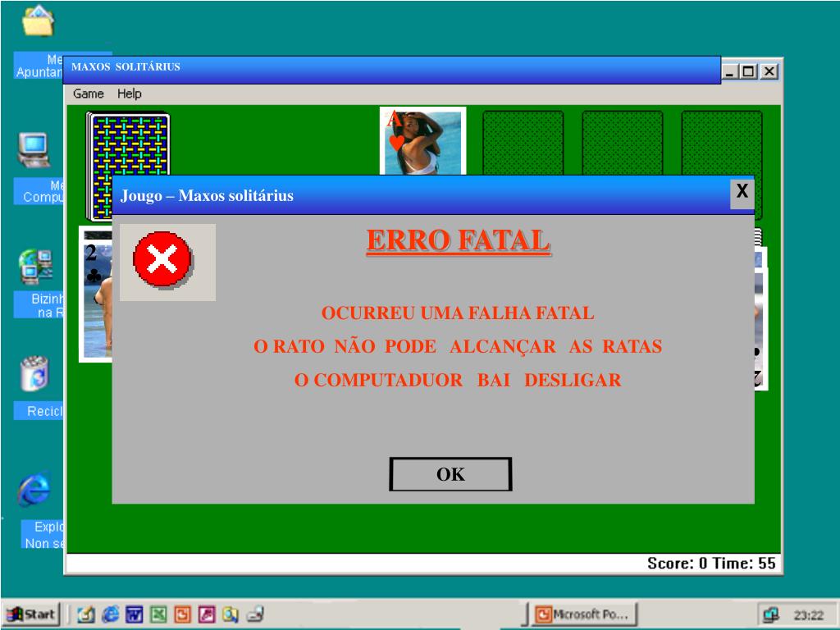840x630 pixels.
Task: Open the Game menu
Action: point(89,94)
